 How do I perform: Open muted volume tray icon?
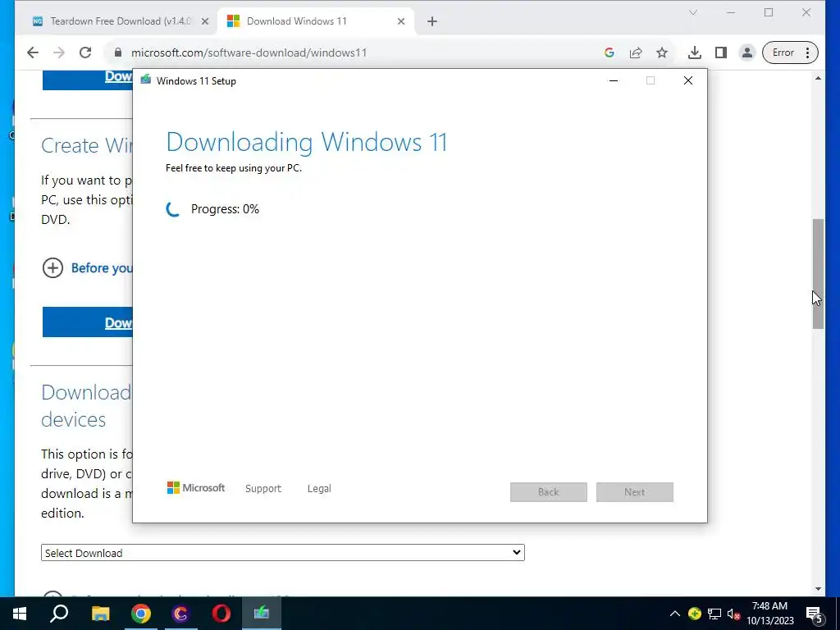point(733,614)
